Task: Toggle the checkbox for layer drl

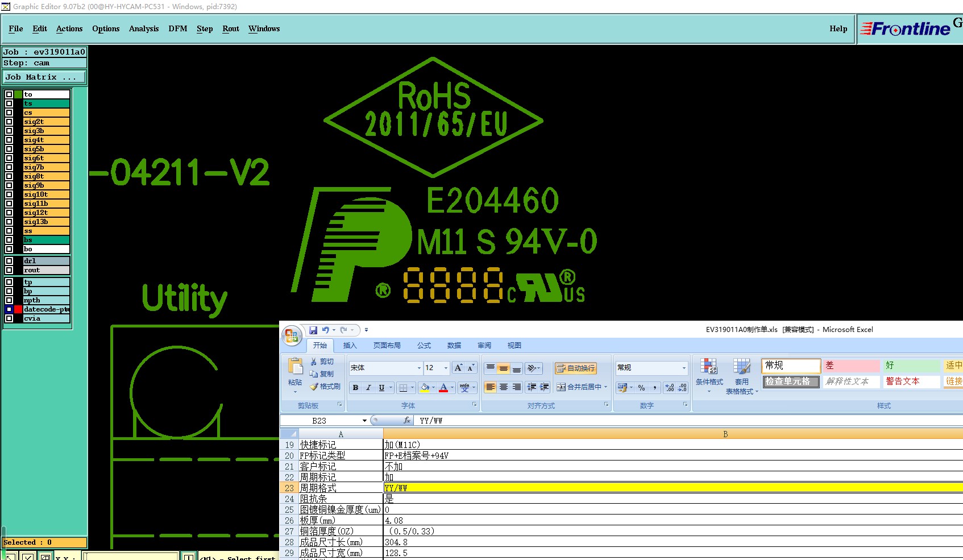Action: click(9, 261)
